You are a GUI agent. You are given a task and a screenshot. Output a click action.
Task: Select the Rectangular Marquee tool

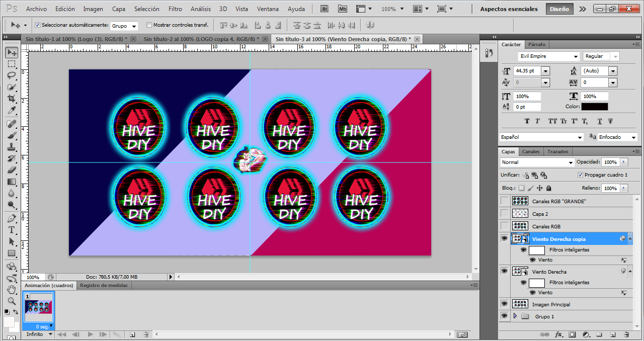[x=12, y=64]
